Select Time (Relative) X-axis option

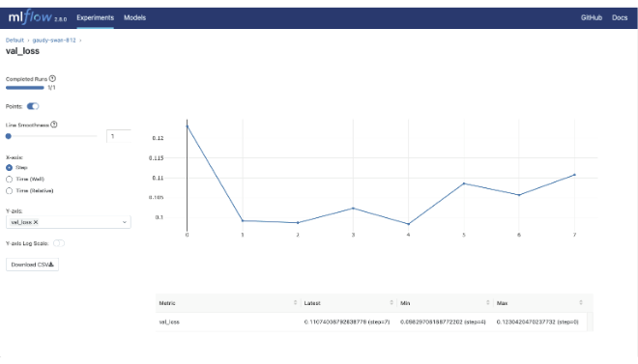[x=9, y=190]
